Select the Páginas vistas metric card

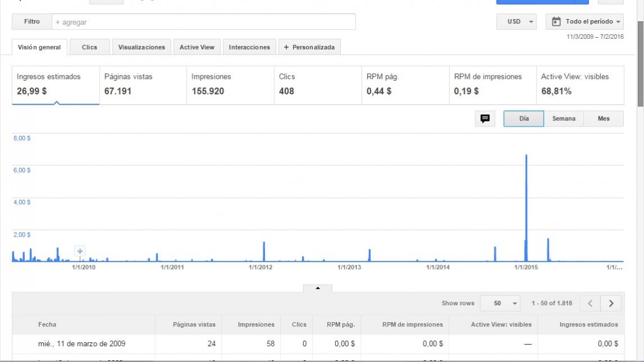[x=143, y=84]
